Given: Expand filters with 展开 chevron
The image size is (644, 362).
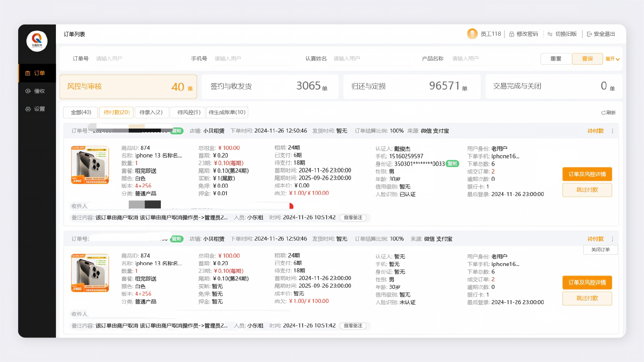Looking at the screenshot, I should (613, 59).
